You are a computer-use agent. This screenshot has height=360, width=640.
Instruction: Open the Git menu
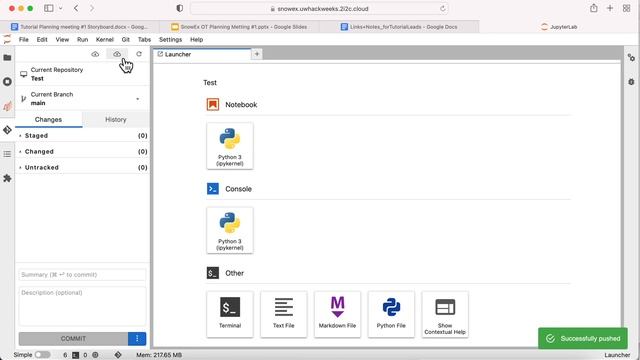(126, 40)
